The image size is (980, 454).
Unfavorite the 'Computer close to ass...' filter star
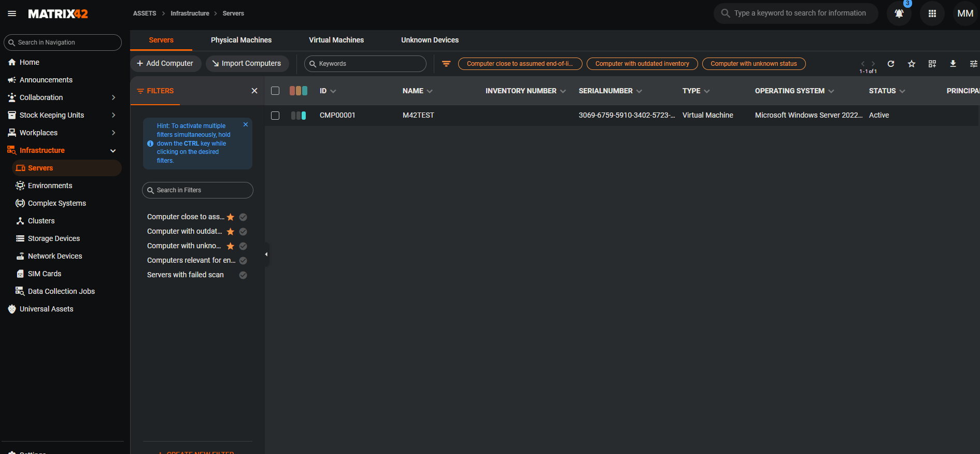click(231, 217)
